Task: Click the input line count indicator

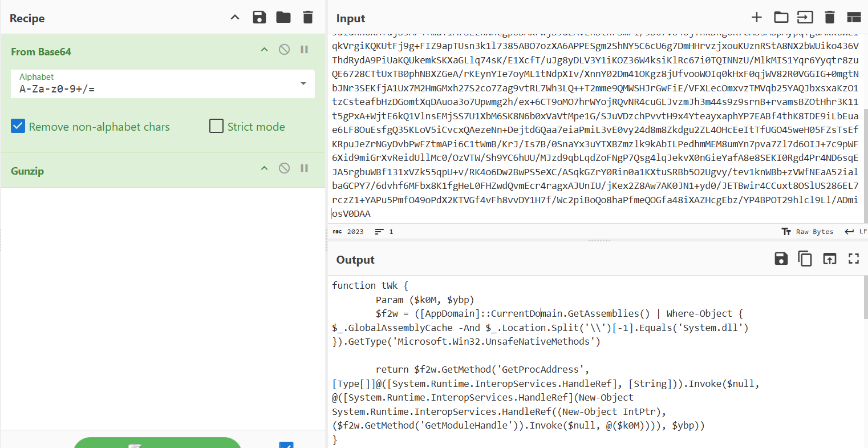Action: coord(384,232)
